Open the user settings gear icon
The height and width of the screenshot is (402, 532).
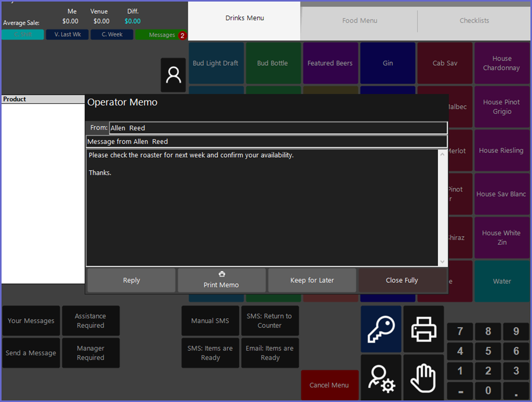pos(381,377)
